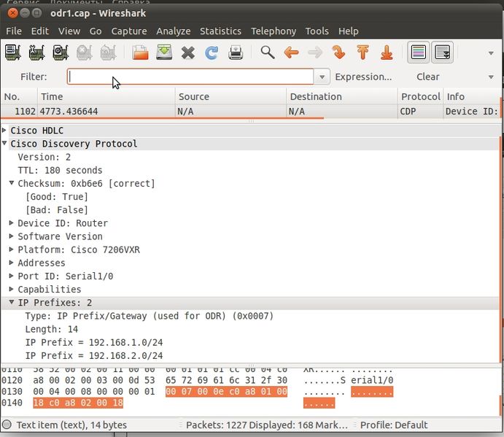Close this capture file X icon
Screen dimensions: 504x437
click(187, 53)
